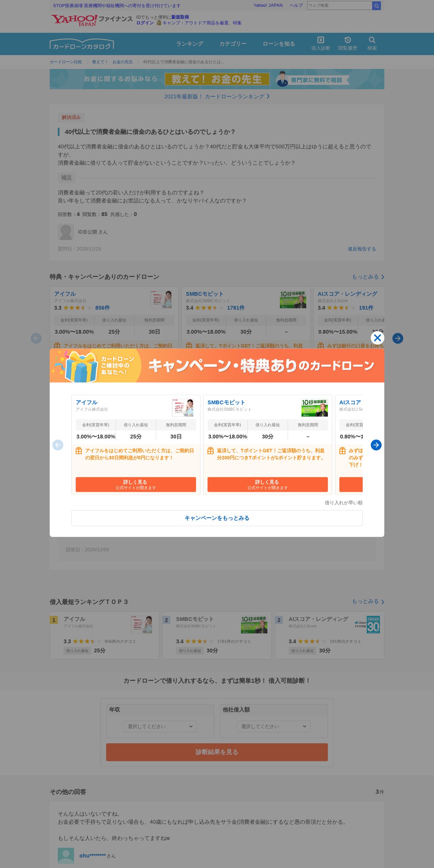Click AIスコア J.Score thumbnail in ranking
434x868 pixels.
tap(367, 625)
